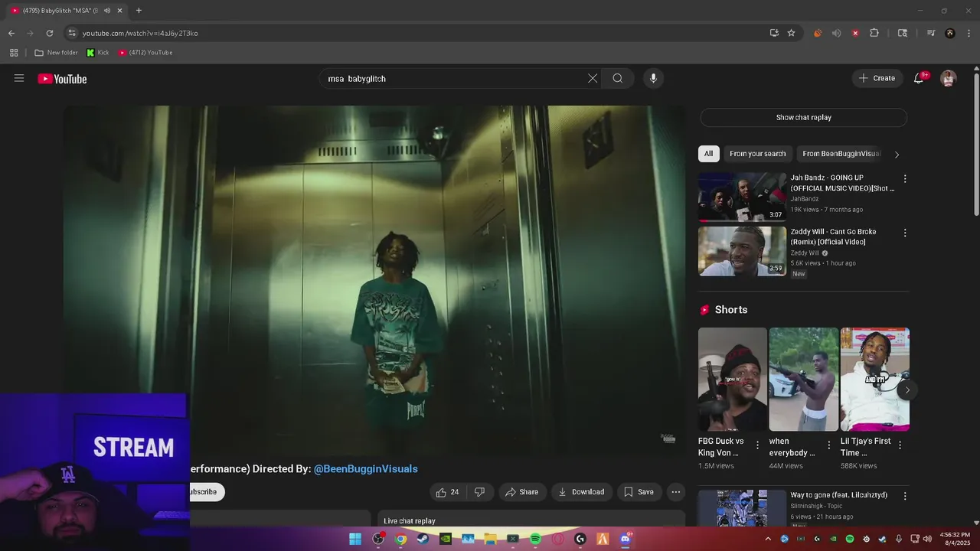This screenshot has height=551, width=980.
Task: Reload the page
Action: [x=50, y=33]
